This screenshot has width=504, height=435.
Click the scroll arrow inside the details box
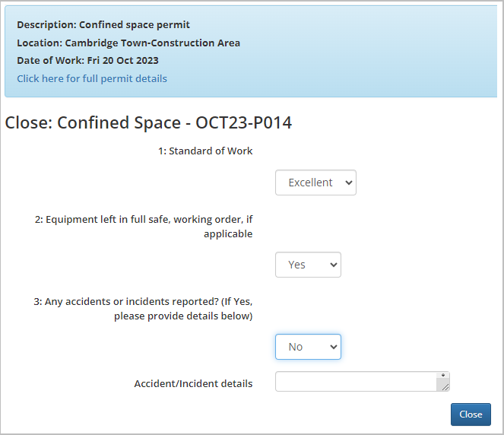point(442,376)
